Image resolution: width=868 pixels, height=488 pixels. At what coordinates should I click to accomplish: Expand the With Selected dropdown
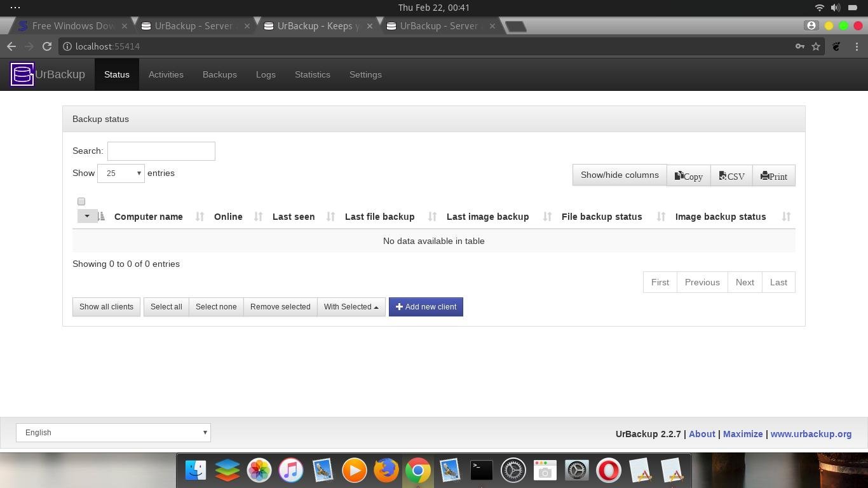(351, 307)
